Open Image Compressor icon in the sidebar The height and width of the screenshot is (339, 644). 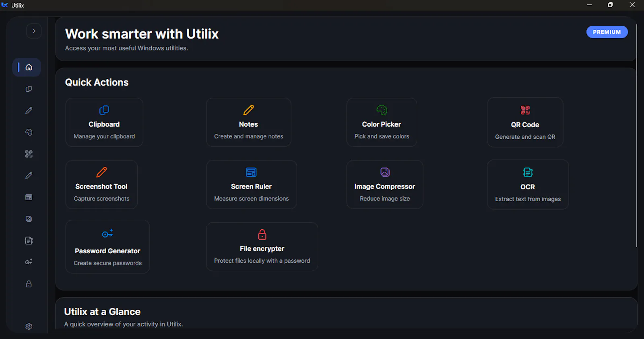coord(29,219)
